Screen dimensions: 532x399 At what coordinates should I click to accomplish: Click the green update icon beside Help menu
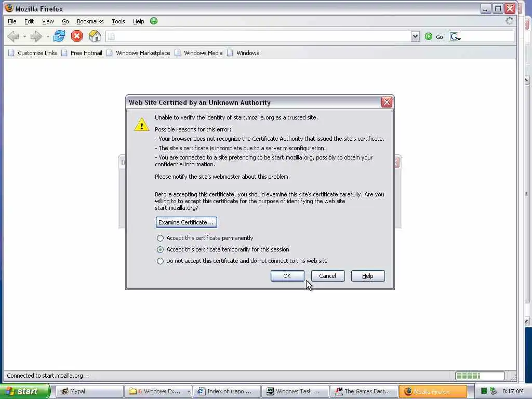coord(154,21)
